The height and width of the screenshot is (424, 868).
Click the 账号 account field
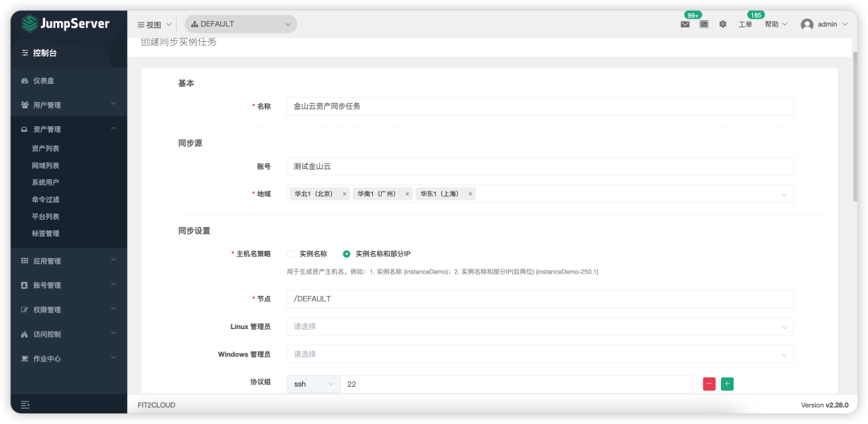540,166
